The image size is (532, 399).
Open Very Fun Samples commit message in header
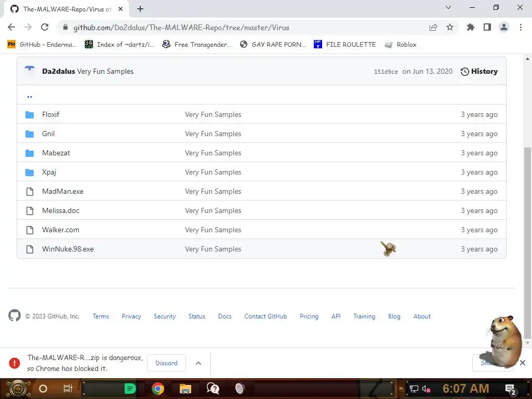pyautogui.click(x=105, y=71)
